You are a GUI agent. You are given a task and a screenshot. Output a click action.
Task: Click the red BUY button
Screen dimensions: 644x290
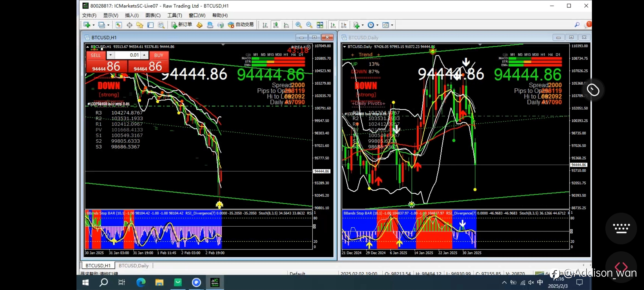coord(159,55)
